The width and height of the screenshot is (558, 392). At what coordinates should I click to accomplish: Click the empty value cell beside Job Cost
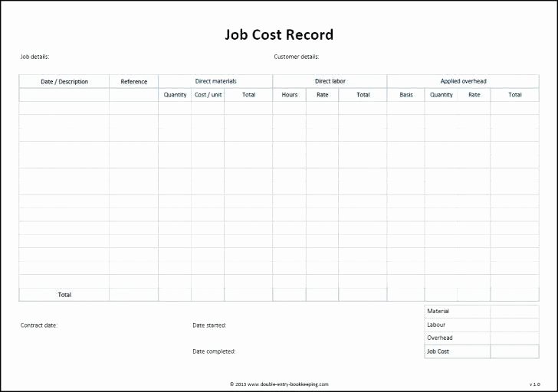click(514, 351)
